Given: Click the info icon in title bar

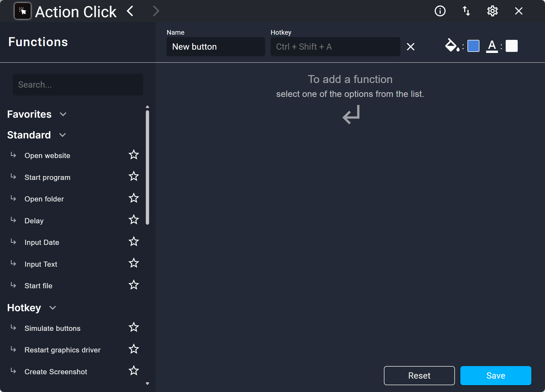Looking at the screenshot, I should [440, 11].
